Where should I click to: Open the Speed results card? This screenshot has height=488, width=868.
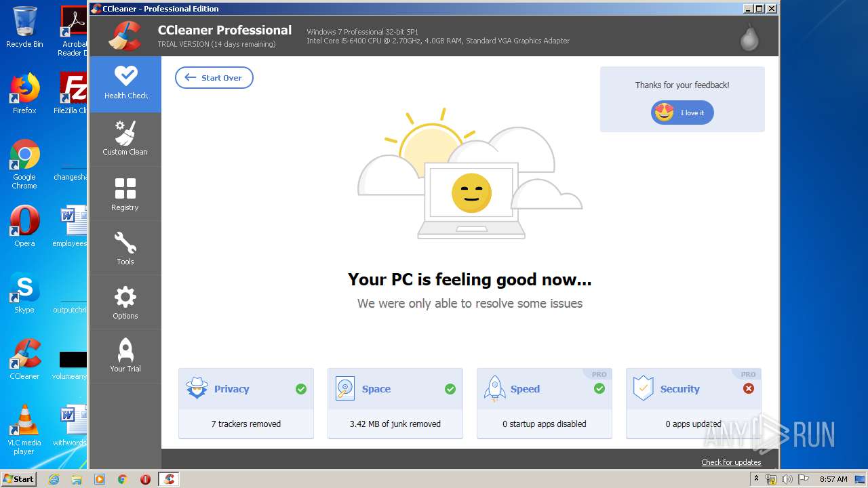point(545,403)
